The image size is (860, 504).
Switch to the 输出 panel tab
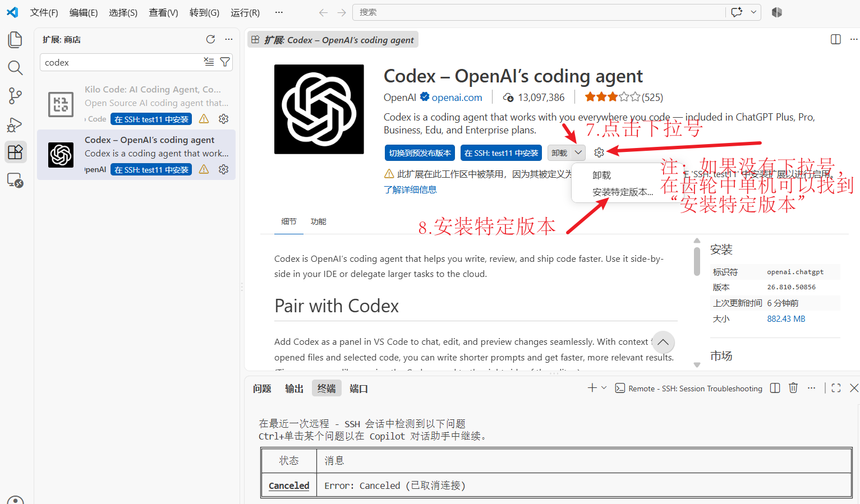pos(294,389)
